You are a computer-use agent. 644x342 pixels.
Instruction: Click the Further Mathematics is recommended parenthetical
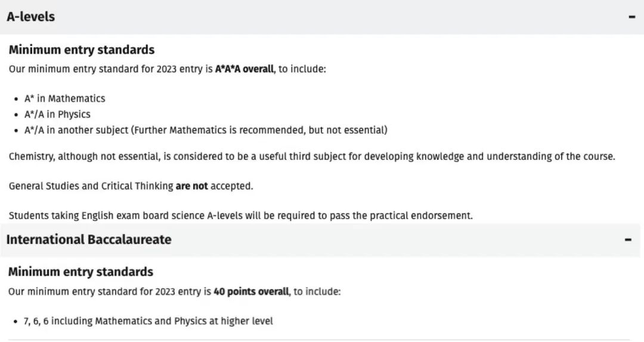[259, 130]
